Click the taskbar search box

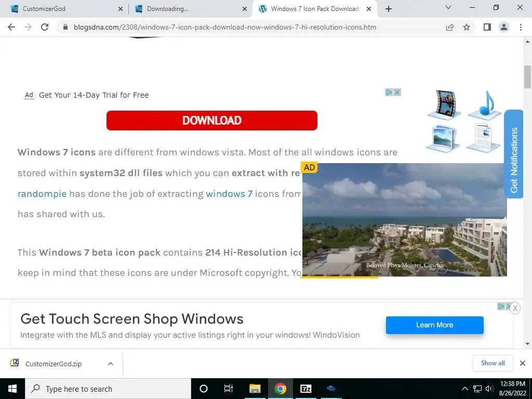click(x=108, y=389)
